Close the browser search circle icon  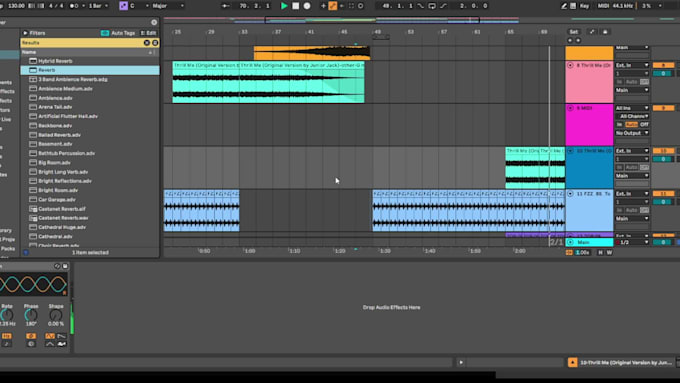point(154,22)
